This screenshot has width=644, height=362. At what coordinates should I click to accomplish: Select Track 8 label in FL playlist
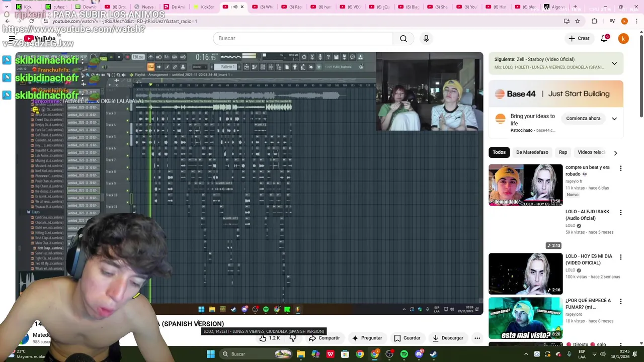[111, 171]
